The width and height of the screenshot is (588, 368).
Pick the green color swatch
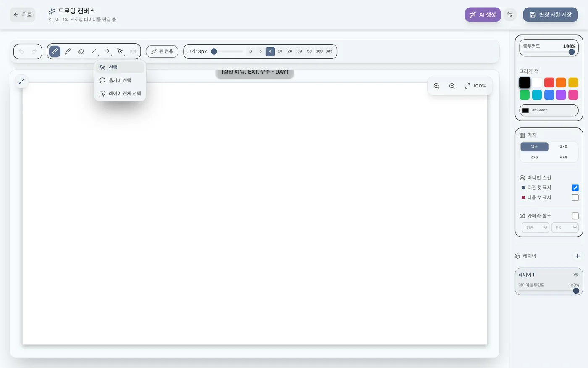525,95
